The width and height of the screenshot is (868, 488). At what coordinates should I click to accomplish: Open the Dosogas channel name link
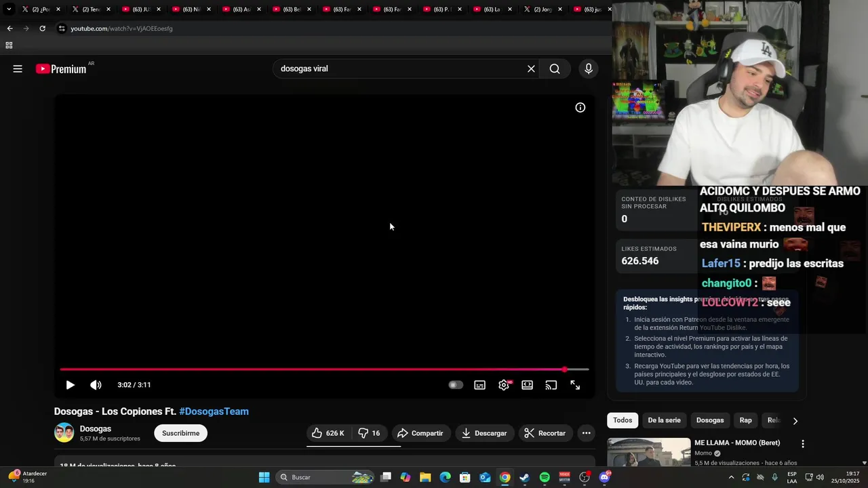point(96,429)
